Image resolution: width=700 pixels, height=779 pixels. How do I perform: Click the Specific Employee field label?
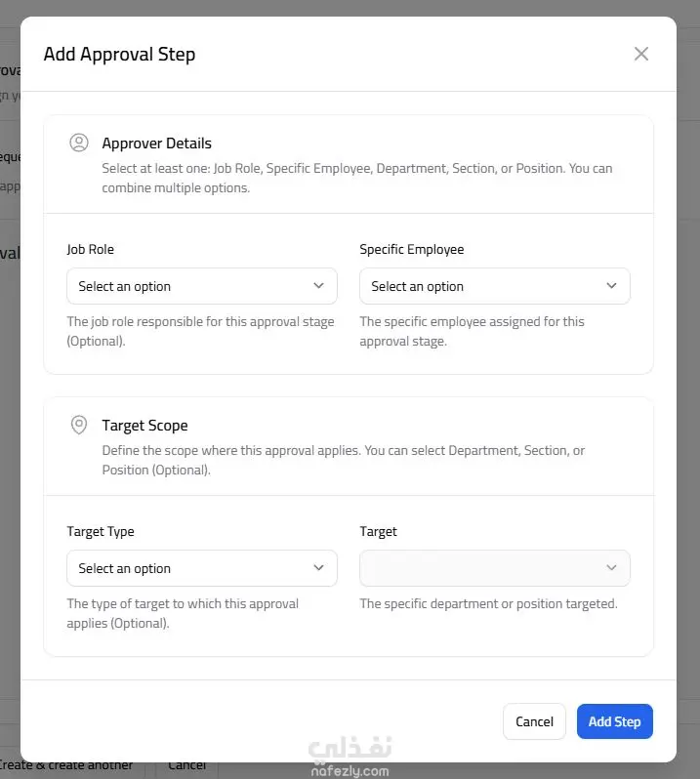411,249
